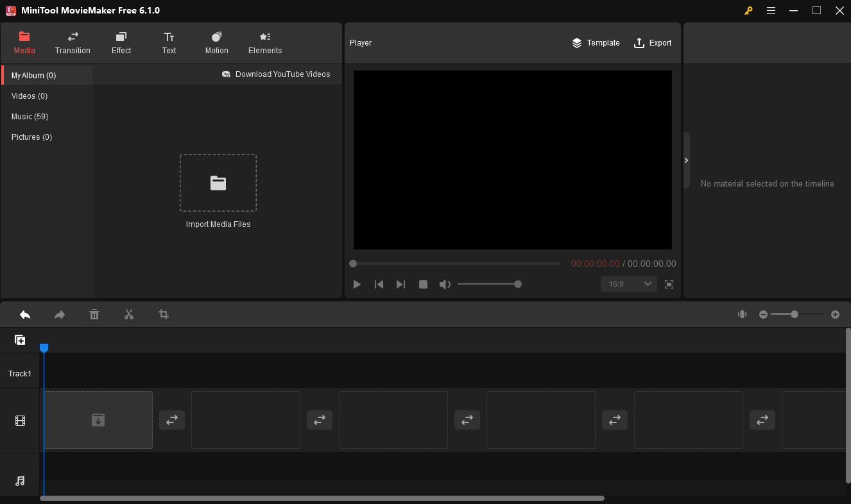The height and width of the screenshot is (504, 851).
Task: Open the Media tab
Action: 24,43
